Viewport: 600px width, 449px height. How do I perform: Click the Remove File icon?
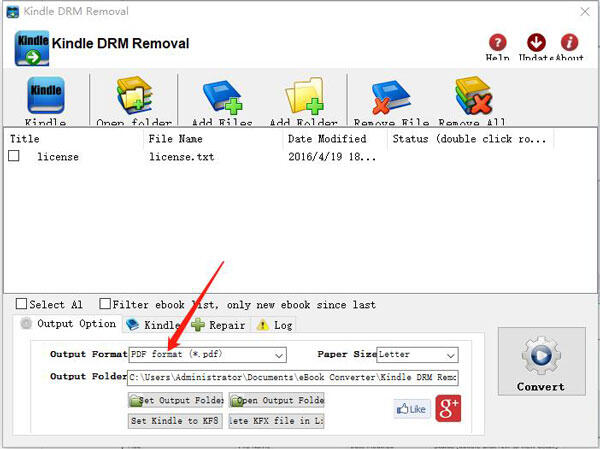click(x=390, y=96)
